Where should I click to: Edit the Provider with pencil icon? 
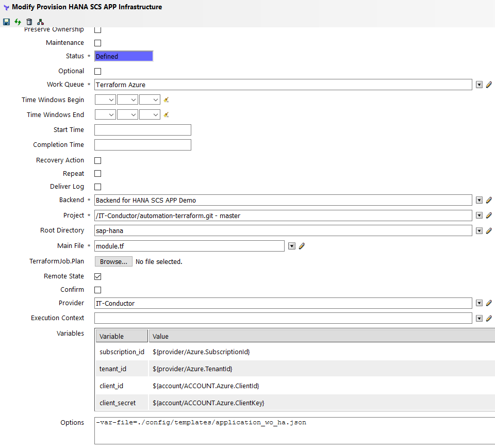(489, 303)
